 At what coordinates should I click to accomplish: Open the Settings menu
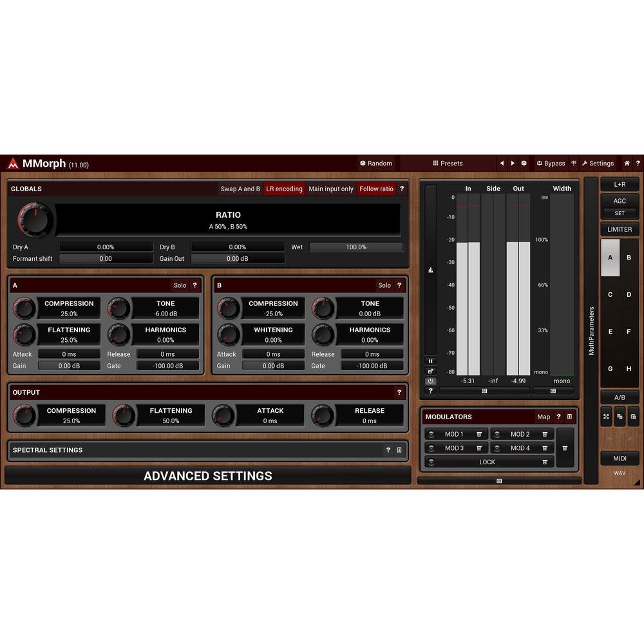(x=597, y=164)
